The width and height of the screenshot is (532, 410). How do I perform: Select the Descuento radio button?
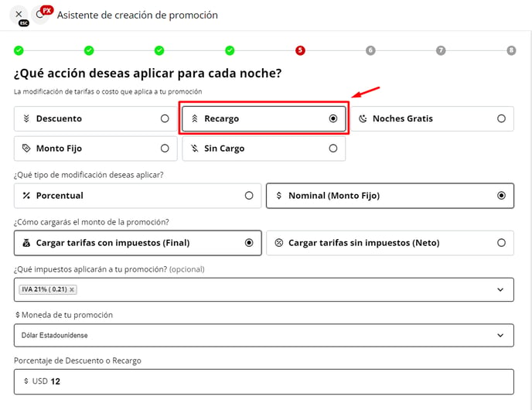tap(165, 119)
